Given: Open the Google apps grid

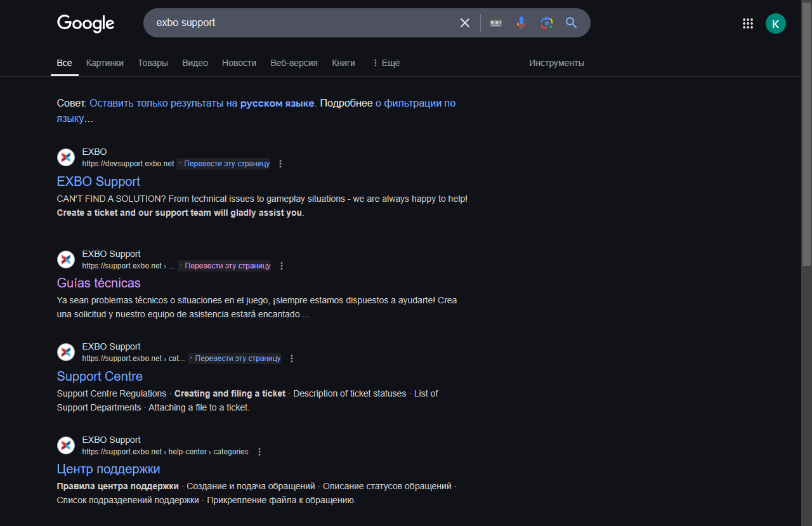Looking at the screenshot, I should [748, 23].
